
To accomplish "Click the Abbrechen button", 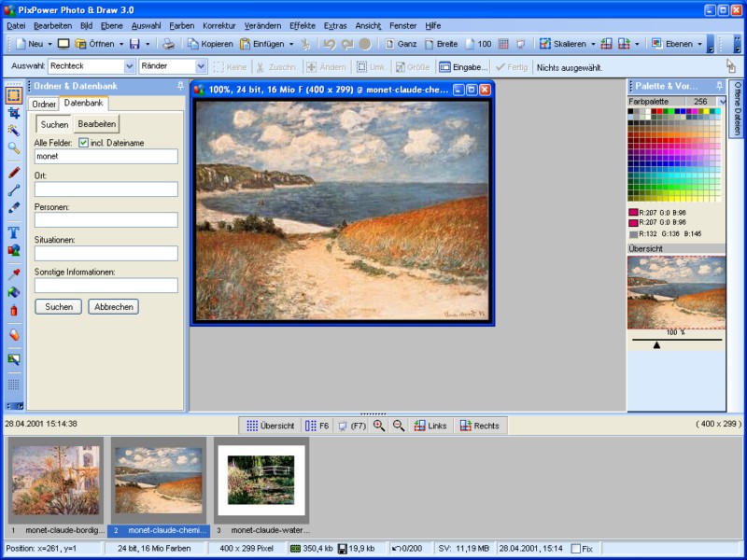I will pyautogui.click(x=113, y=307).
